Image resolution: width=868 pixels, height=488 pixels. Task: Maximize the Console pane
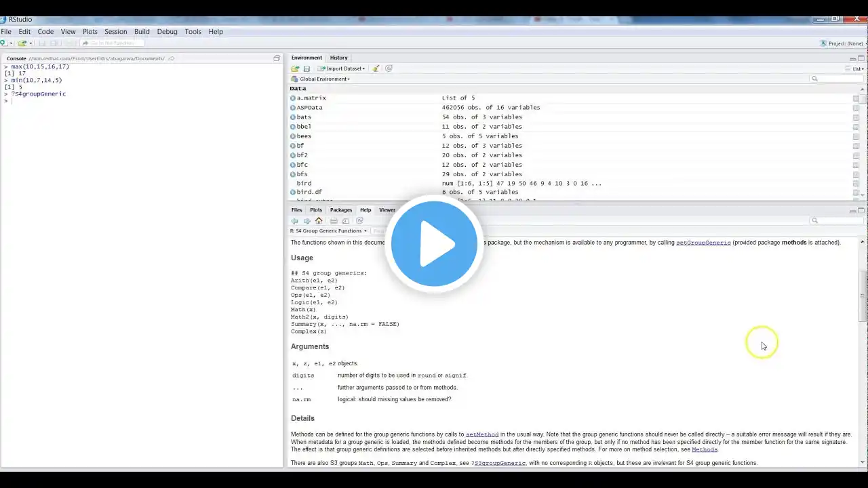[x=277, y=58]
